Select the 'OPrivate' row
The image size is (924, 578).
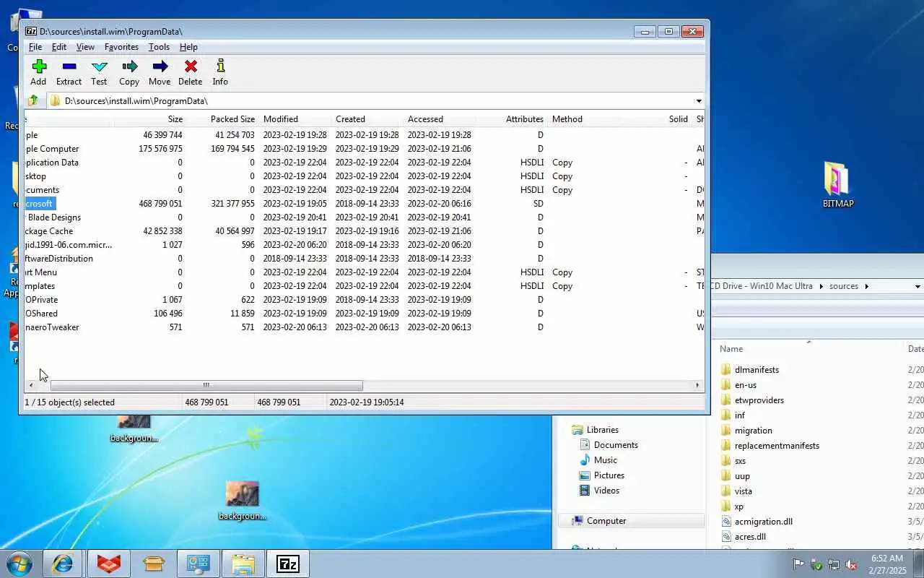364,300
